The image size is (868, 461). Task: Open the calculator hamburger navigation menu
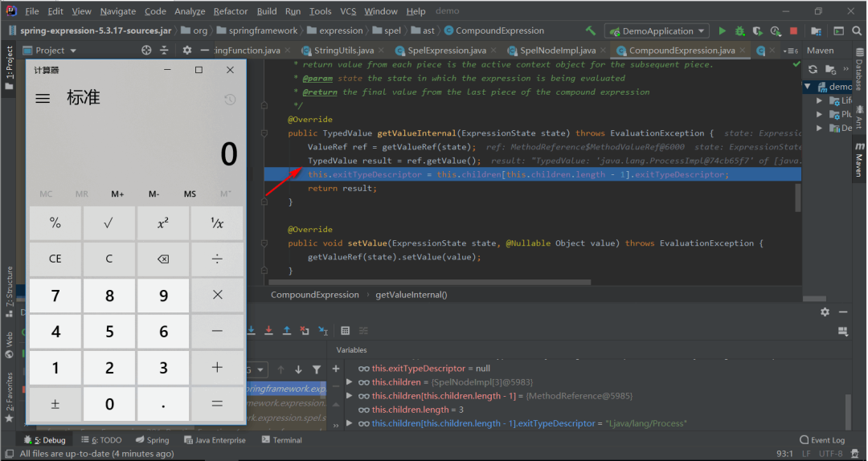43,98
